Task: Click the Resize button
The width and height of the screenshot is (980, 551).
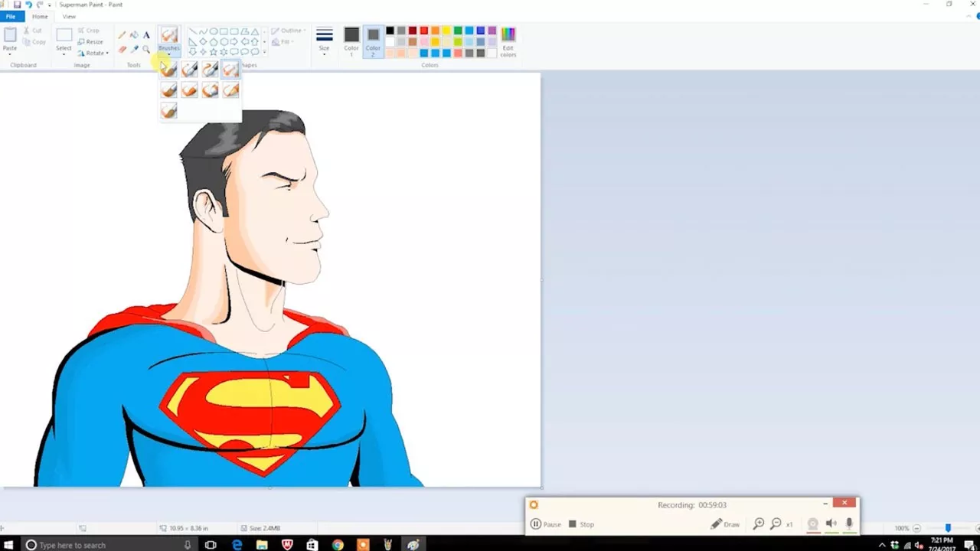Action: [91, 42]
